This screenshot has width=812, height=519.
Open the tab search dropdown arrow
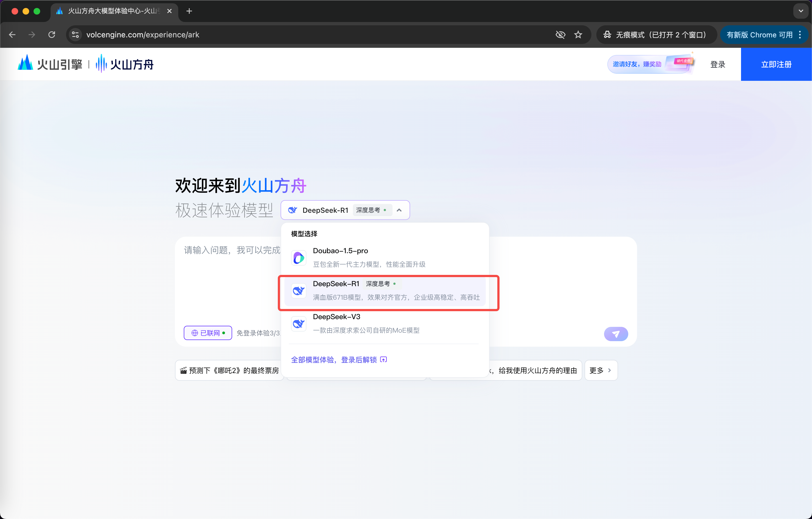tap(800, 11)
